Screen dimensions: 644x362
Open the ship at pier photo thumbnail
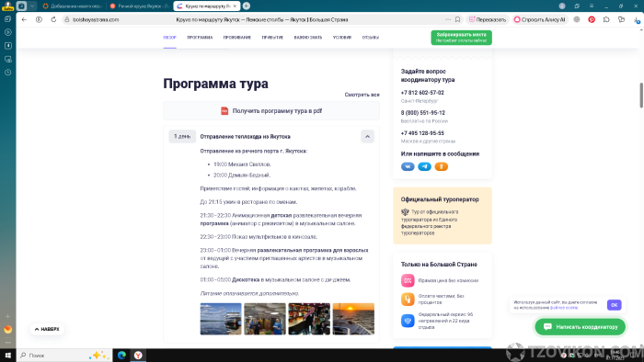(221, 319)
